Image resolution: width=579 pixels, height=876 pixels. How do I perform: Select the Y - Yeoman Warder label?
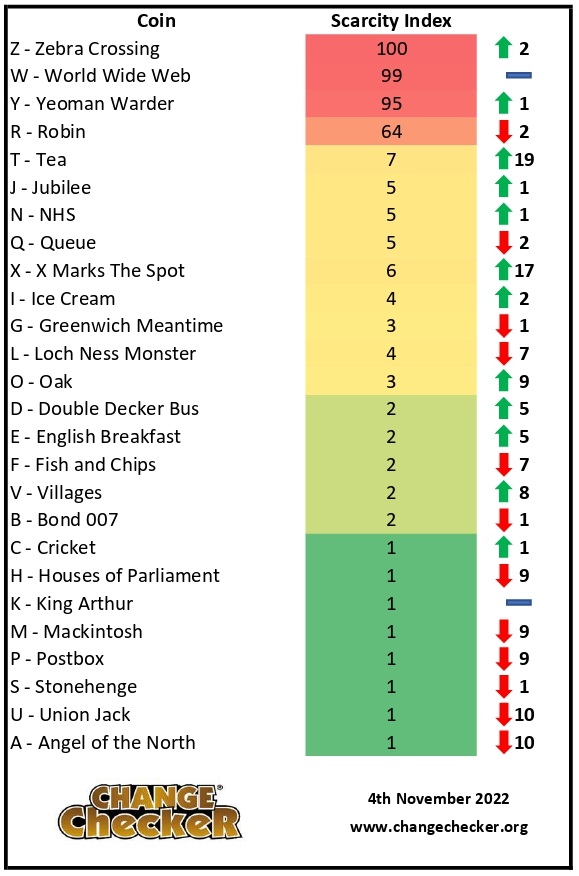coord(92,103)
